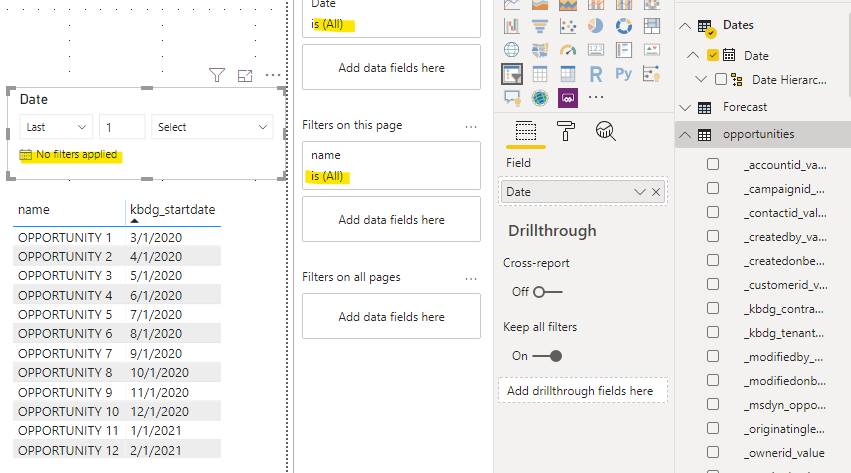Select the Matrix visualization
This screenshot has height=473, width=851.
(x=568, y=74)
